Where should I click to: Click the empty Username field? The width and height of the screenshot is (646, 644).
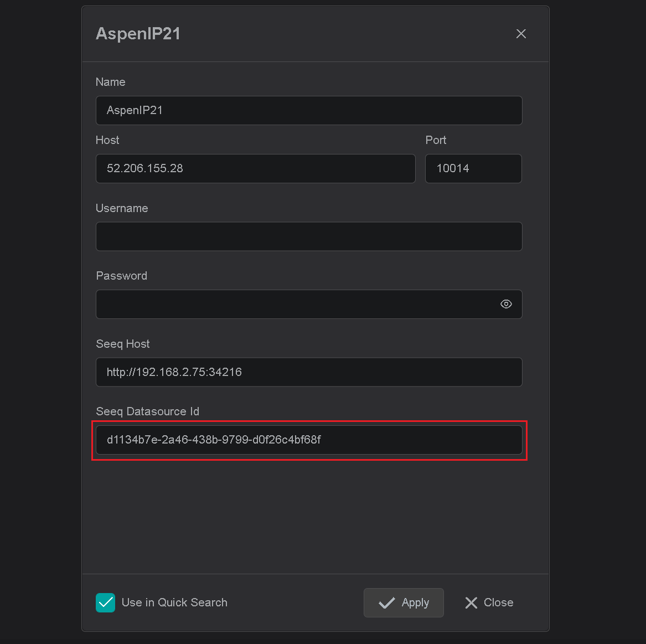pos(308,236)
